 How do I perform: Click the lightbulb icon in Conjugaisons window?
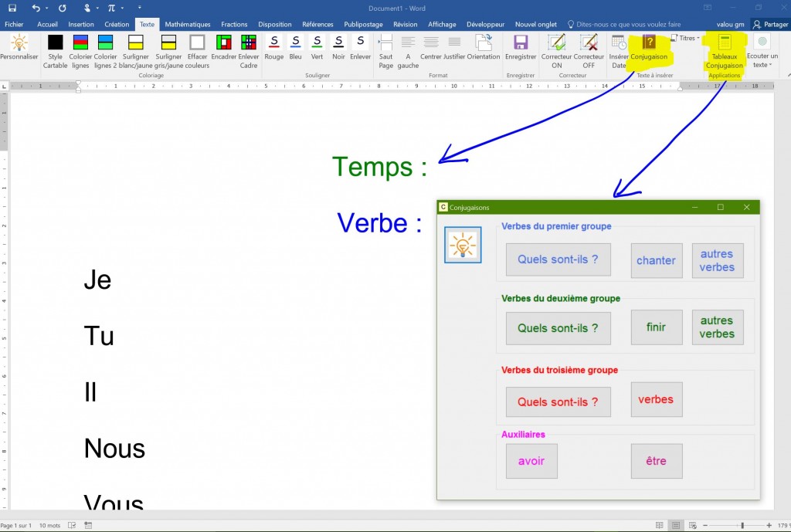coord(463,245)
